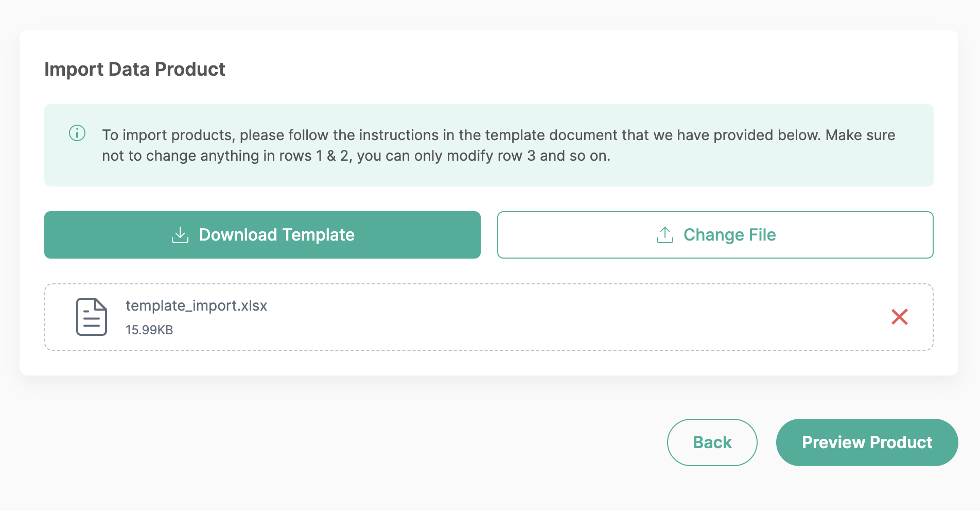Image resolution: width=980 pixels, height=511 pixels.
Task: Click the 15.99KB file size label
Action: (149, 330)
